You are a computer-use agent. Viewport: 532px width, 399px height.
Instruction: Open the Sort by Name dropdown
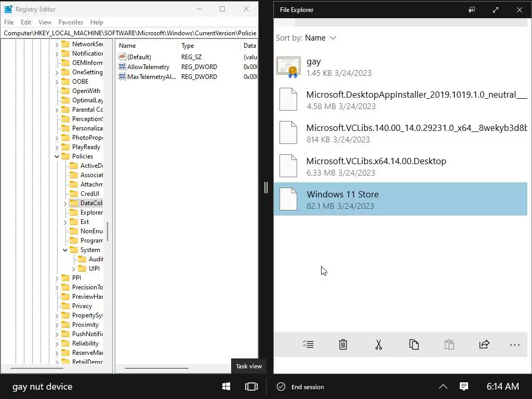(305, 37)
